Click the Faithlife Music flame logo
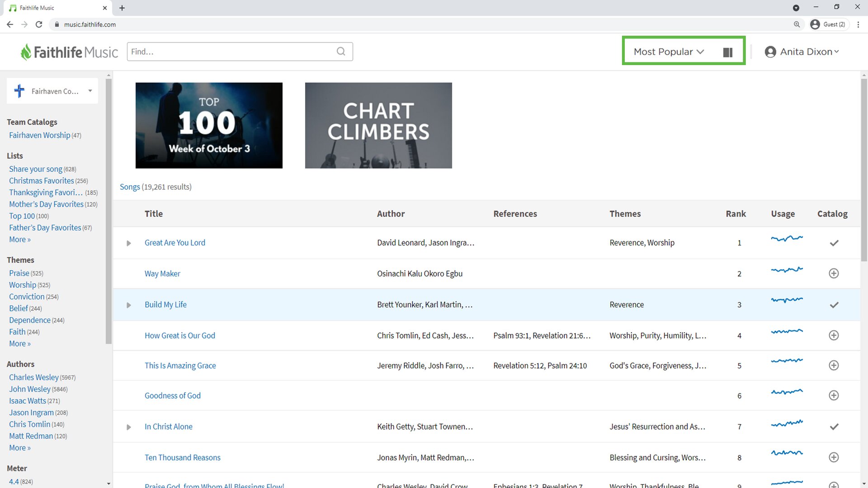The height and width of the screenshot is (488, 868). 26,52
